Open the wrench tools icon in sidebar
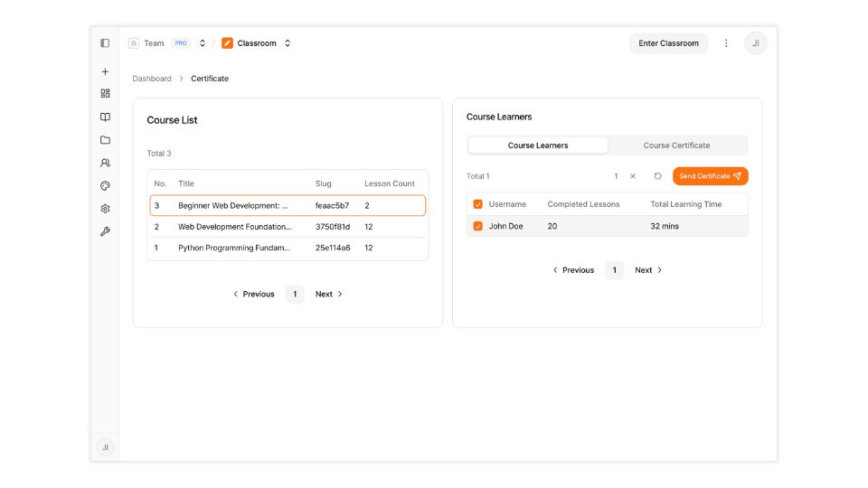This screenshot has height=488, width=868. click(105, 231)
